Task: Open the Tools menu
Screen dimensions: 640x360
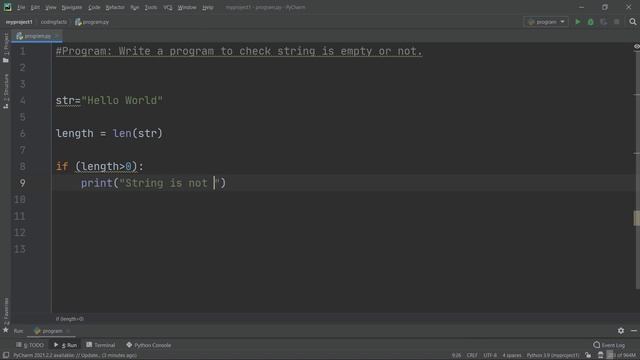Action: pos(151,7)
